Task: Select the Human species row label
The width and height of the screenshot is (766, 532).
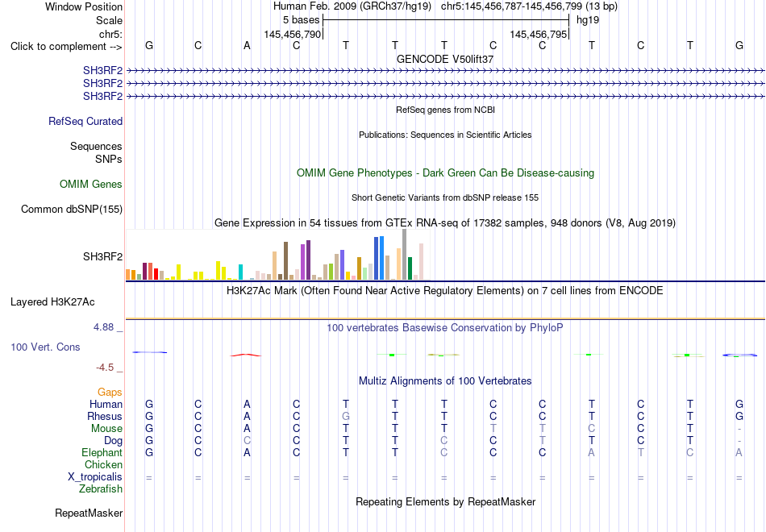Action: pyautogui.click(x=106, y=404)
